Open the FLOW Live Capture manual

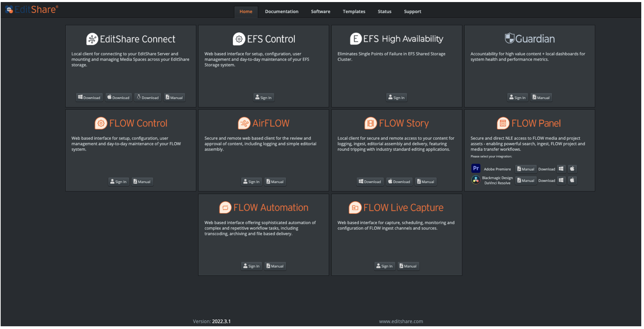(x=408, y=266)
